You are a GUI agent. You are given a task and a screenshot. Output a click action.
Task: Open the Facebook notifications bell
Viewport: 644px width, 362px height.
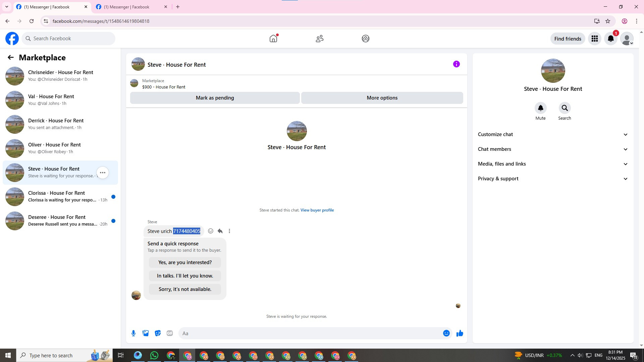(610, 39)
